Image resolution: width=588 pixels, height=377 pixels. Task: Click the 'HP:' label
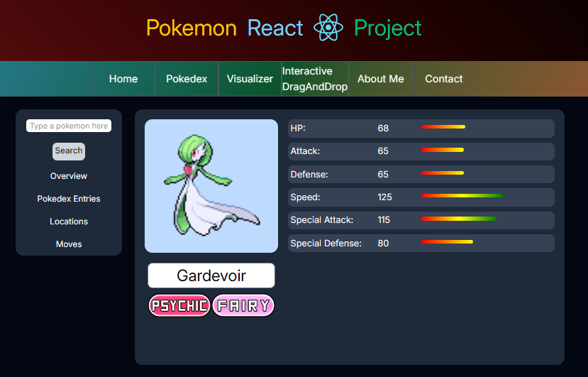(298, 128)
